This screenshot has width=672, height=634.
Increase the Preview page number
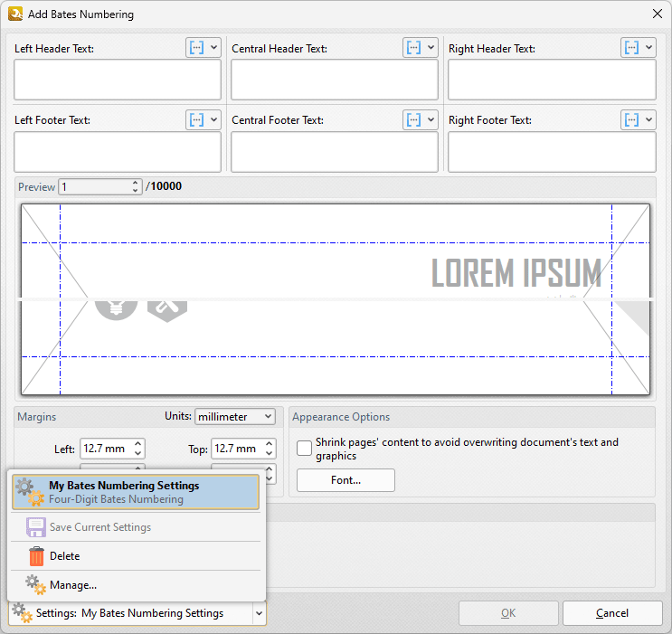pos(135,183)
